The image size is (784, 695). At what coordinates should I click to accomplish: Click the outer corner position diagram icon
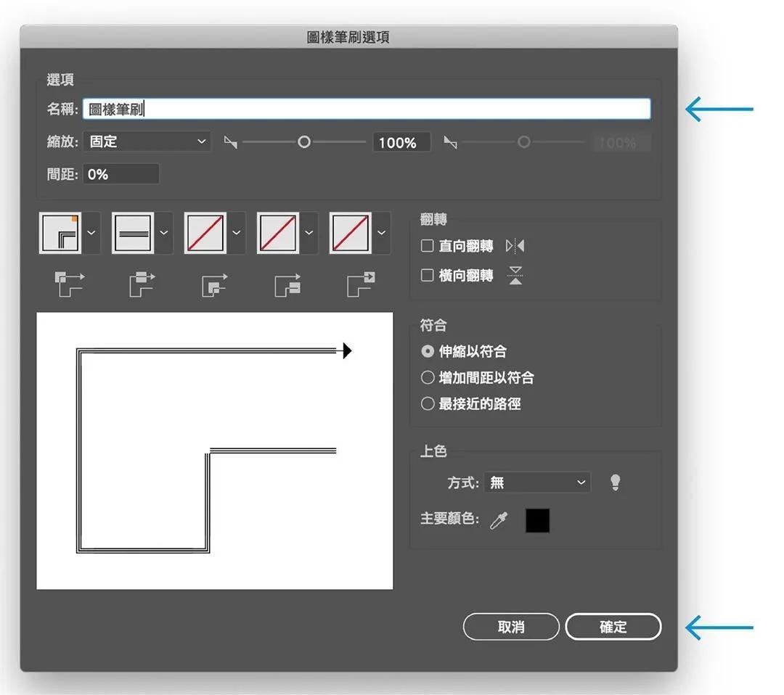[x=69, y=284]
